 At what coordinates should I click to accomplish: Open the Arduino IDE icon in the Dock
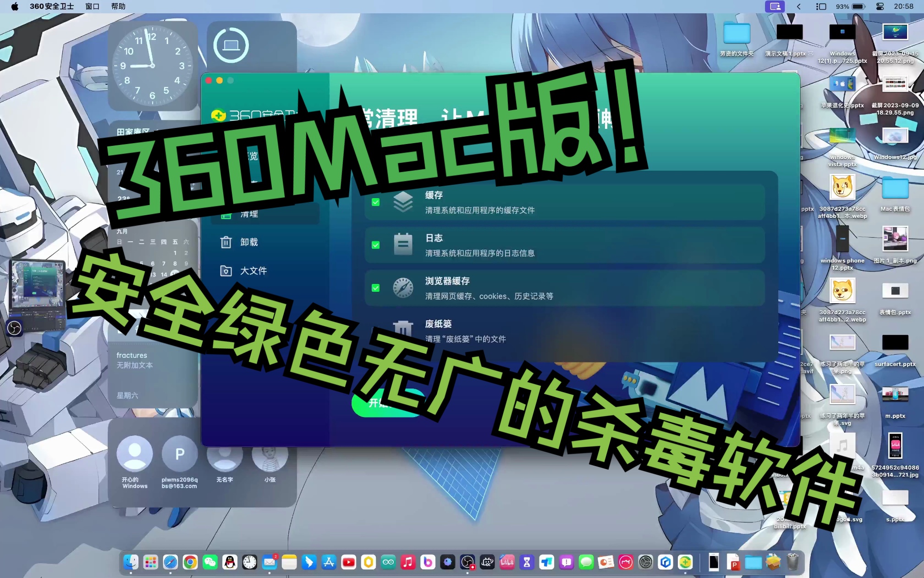click(x=388, y=562)
